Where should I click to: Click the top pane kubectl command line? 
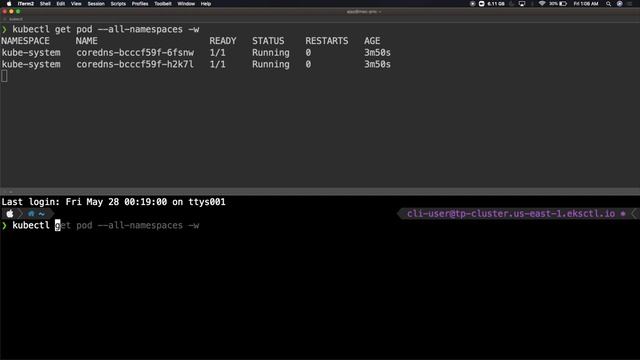pyautogui.click(x=106, y=29)
